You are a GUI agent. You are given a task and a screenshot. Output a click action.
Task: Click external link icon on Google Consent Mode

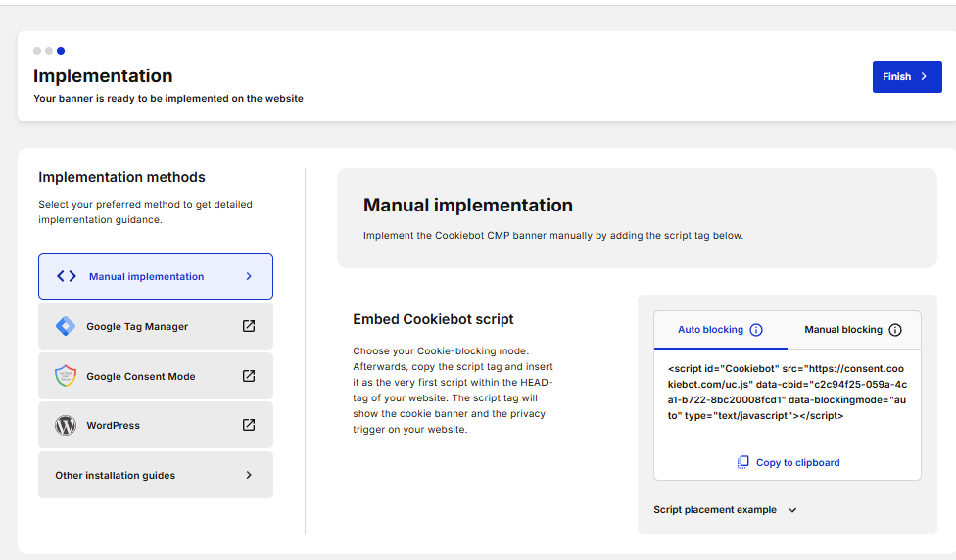coord(249,376)
